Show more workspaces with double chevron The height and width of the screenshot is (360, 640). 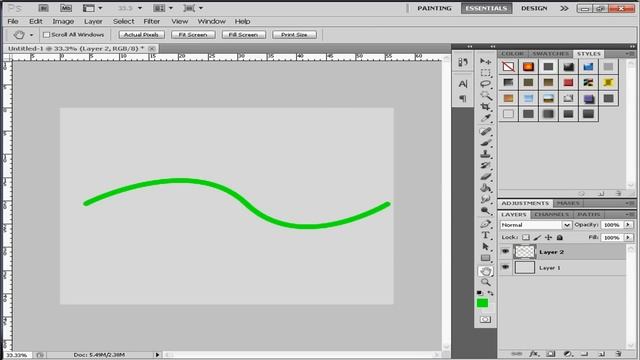click(x=564, y=8)
